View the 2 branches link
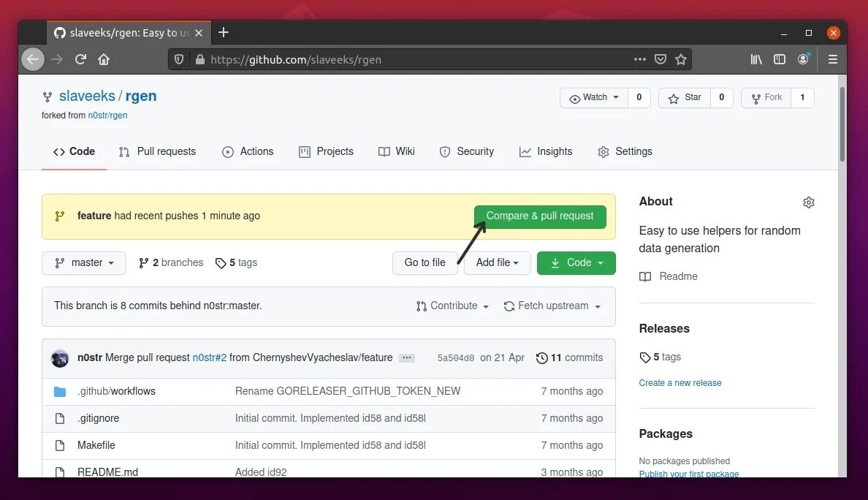868x500 pixels. tap(171, 263)
